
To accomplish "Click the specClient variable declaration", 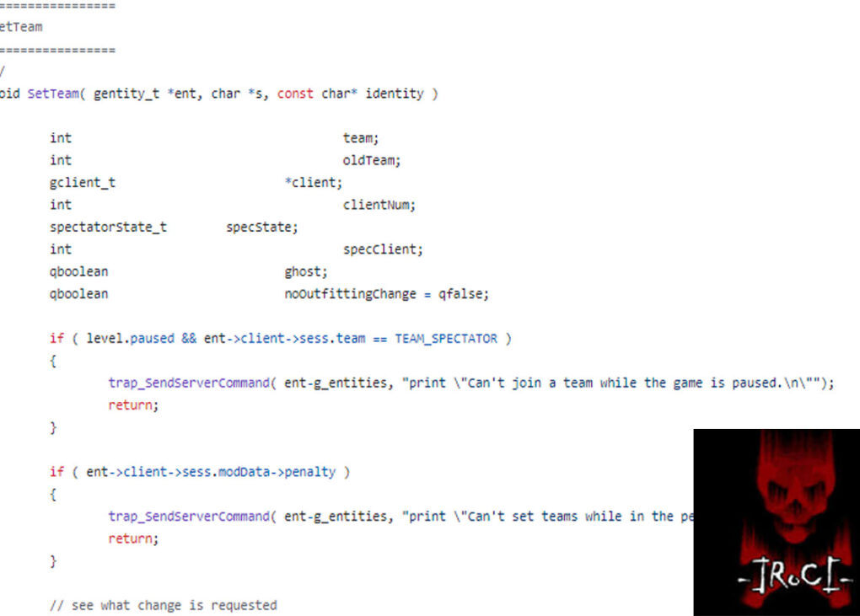I will tap(382, 249).
